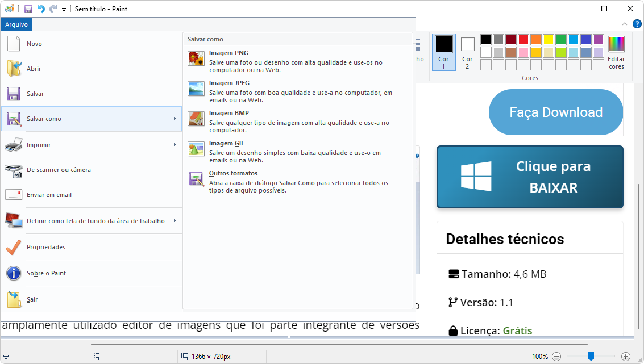Click the Faça Download button on canvas
This screenshot has width=644, height=364.
(x=556, y=112)
